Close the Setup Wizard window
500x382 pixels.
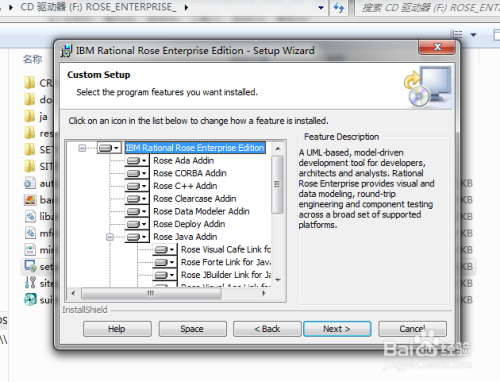click(x=437, y=47)
